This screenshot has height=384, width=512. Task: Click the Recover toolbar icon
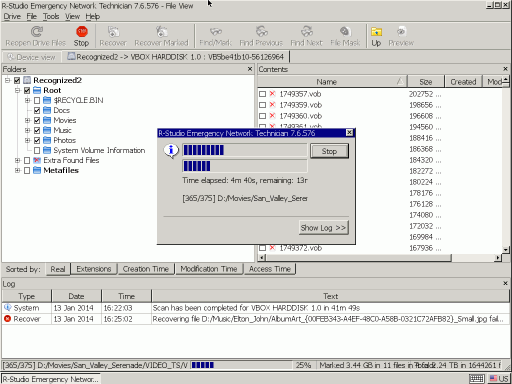tap(113, 32)
